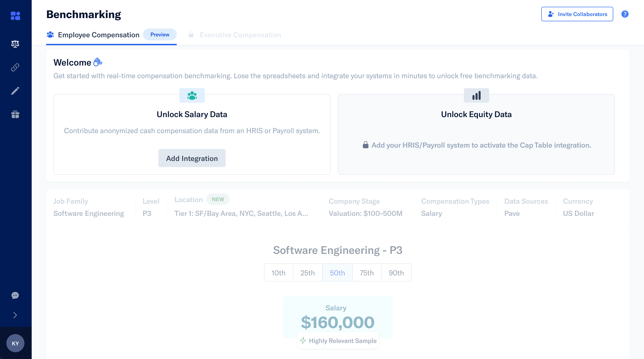Switch to the 75th percentile

pyautogui.click(x=367, y=272)
